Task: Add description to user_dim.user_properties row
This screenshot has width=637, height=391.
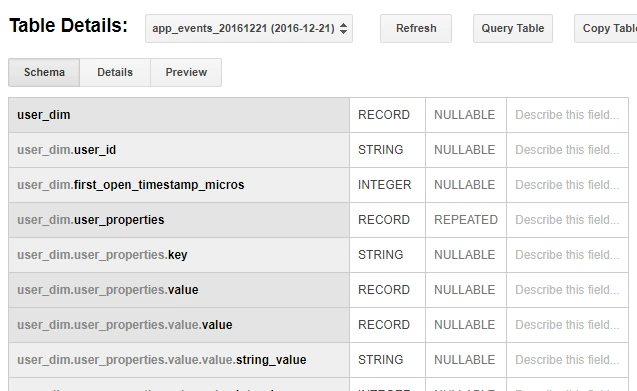Action: point(567,220)
